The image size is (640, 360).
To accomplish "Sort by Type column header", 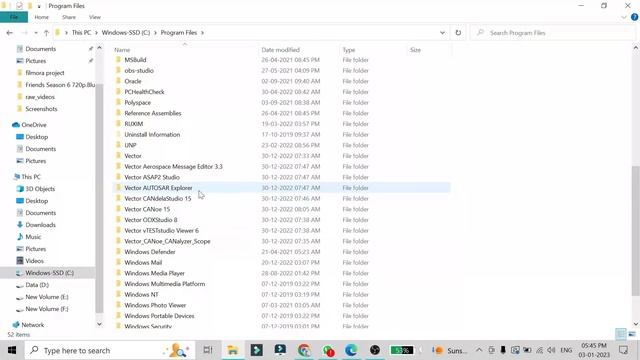I will coord(349,50).
